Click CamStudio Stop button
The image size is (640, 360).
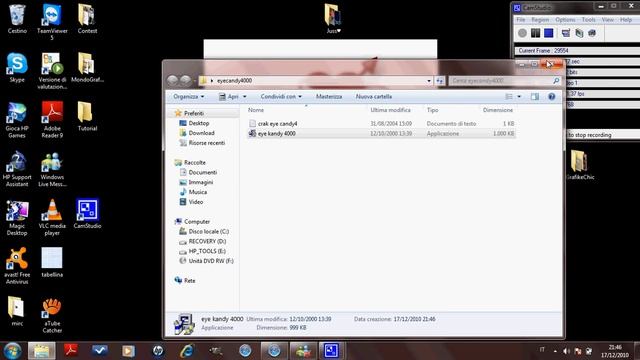coord(549,33)
